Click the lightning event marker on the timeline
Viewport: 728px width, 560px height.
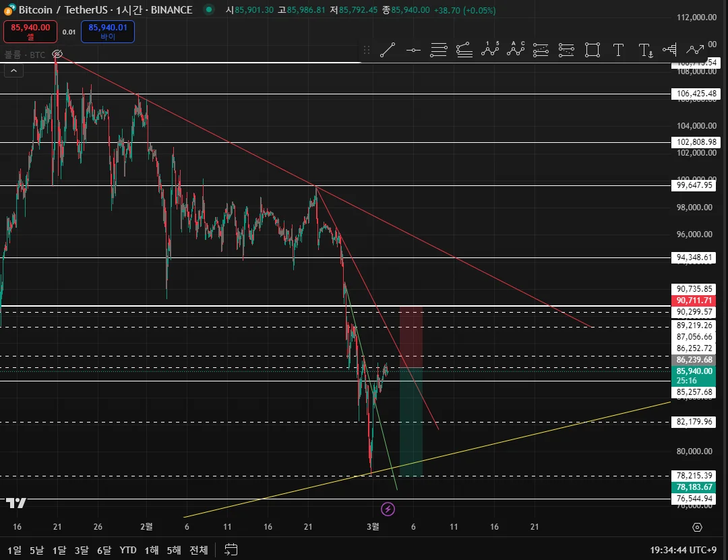click(x=388, y=509)
